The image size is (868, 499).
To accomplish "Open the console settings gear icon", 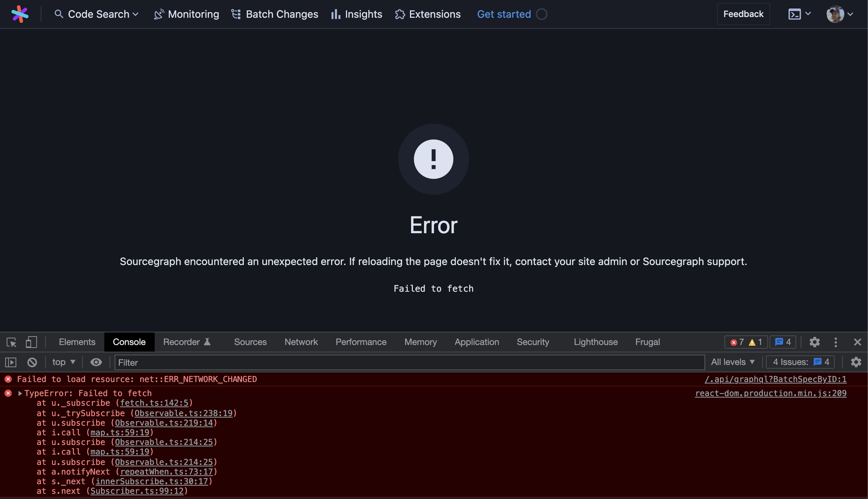I will point(856,362).
